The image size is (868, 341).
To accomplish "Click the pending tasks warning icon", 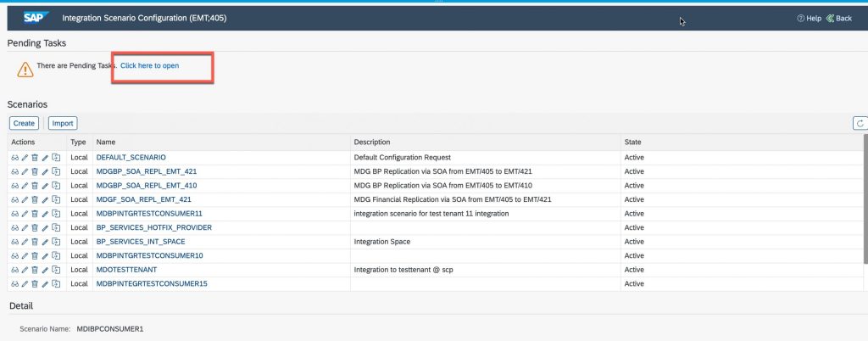I will 25,70.
